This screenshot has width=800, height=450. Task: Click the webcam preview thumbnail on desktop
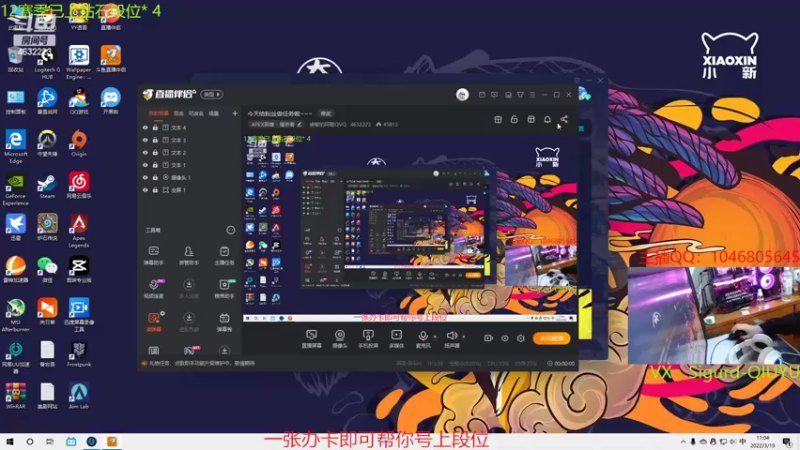point(714,315)
